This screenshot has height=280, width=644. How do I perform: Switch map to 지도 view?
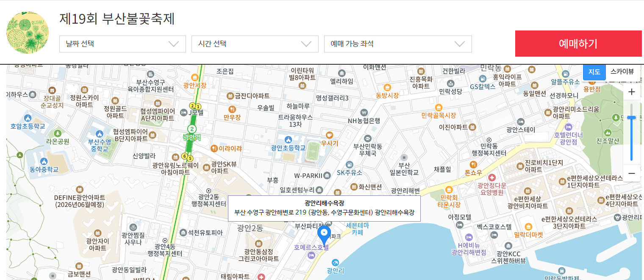tap(594, 71)
